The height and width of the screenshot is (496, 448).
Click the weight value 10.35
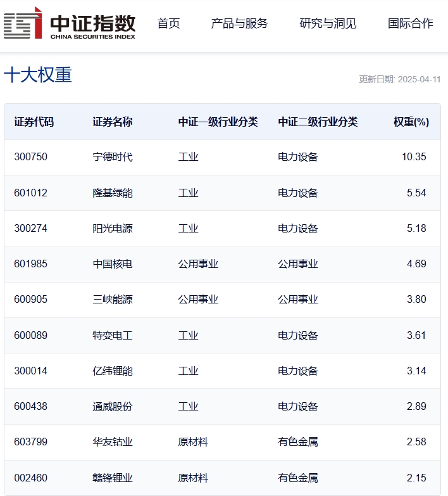414,157
